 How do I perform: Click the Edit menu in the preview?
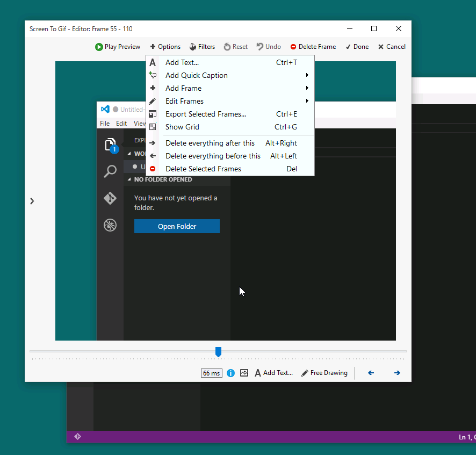click(x=121, y=123)
